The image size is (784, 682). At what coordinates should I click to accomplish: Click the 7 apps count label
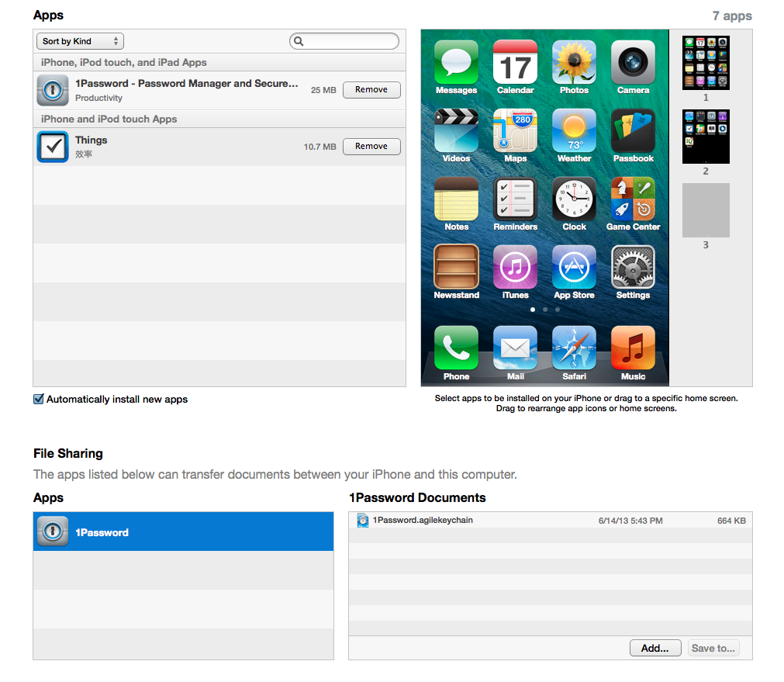[731, 16]
